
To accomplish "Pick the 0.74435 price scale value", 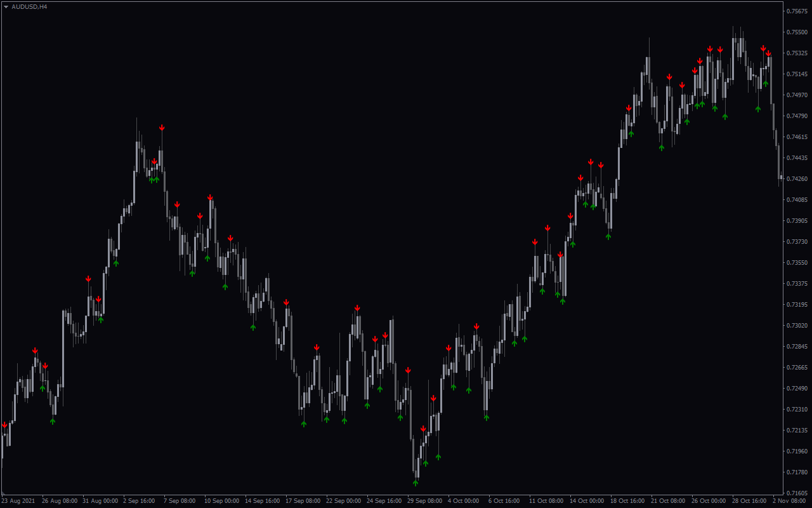I will 797,157.
